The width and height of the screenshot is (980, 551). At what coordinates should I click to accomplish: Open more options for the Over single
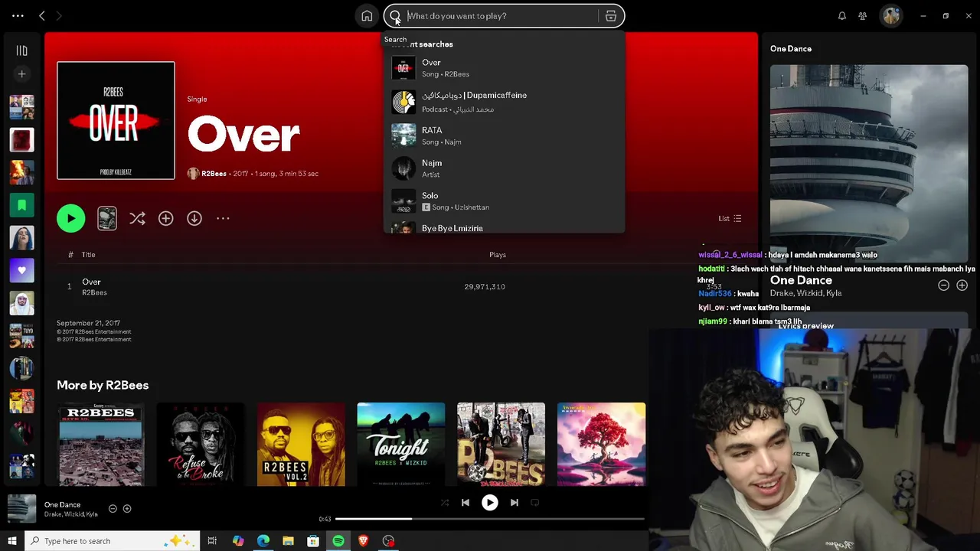coord(223,219)
